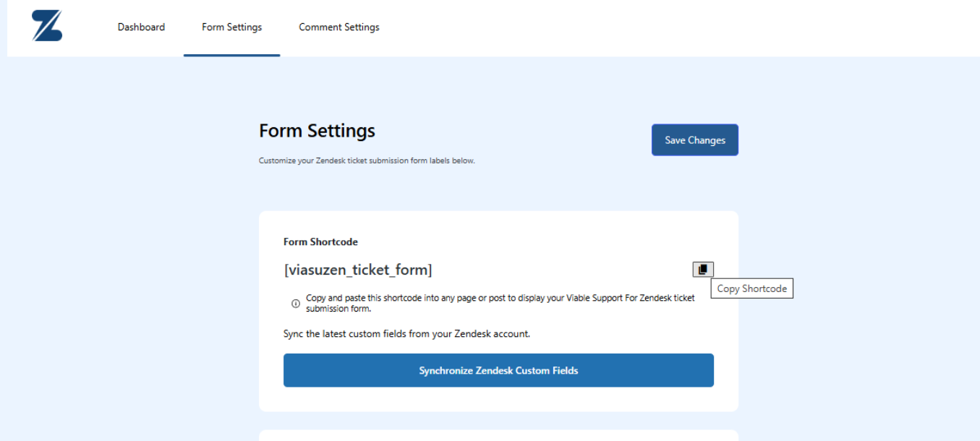Image resolution: width=980 pixels, height=441 pixels.
Task: Click the light blue page background area
Action: coord(130,253)
